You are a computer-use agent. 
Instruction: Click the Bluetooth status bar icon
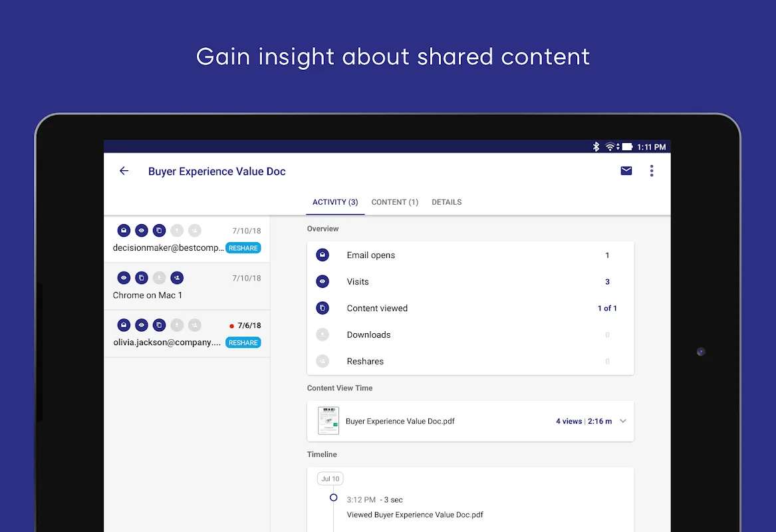(596, 146)
